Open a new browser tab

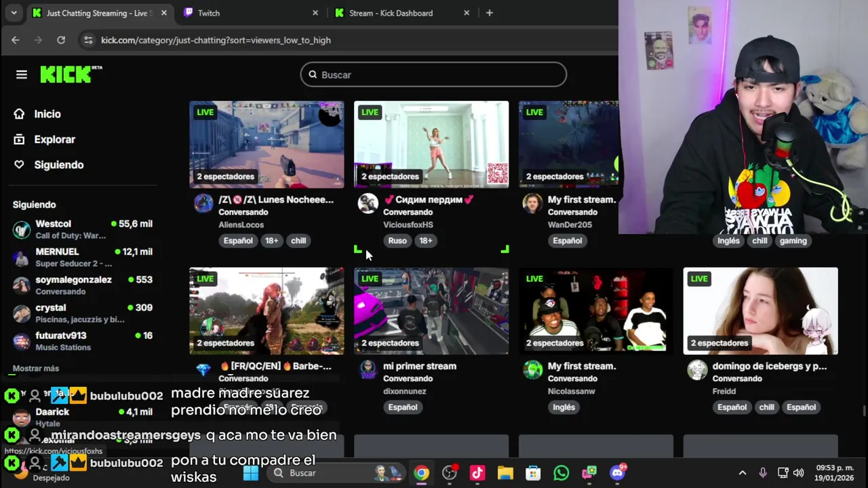(x=490, y=13)
